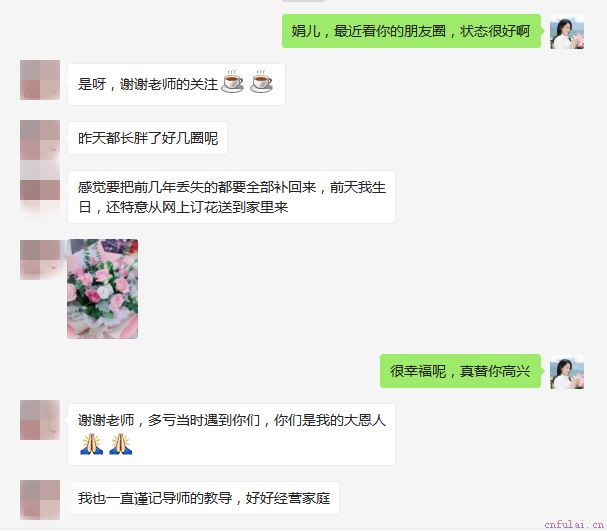Screen dimensions: 607x531
Task: Select the message '是呀，谢谢老师的关注'
Action: coord(177,84)
